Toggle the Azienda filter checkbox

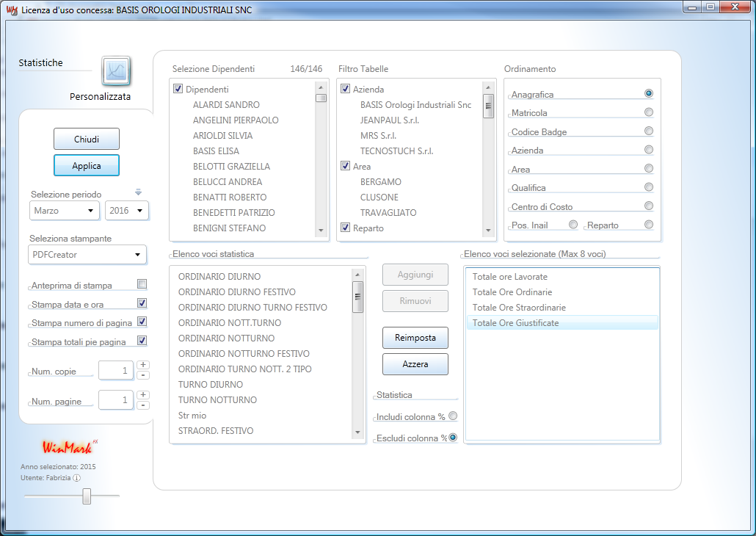pyautogui.click(x=345, y=89)
